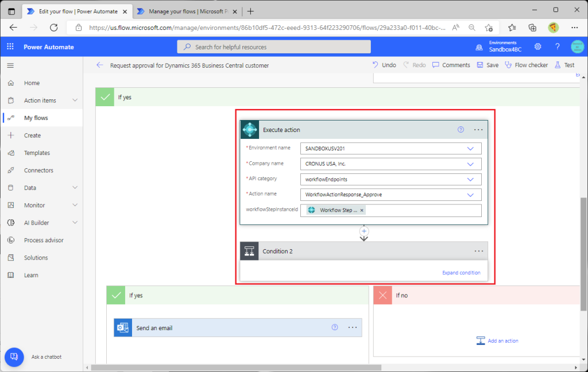
Task: Open a new browser tab
Action: [x=250, y=11]
